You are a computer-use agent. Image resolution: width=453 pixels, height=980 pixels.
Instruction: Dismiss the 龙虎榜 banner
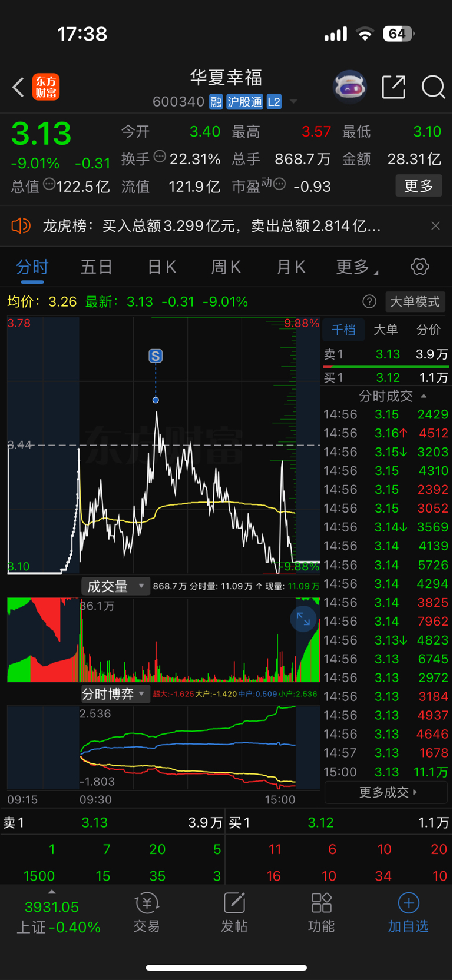coord(435,226)
